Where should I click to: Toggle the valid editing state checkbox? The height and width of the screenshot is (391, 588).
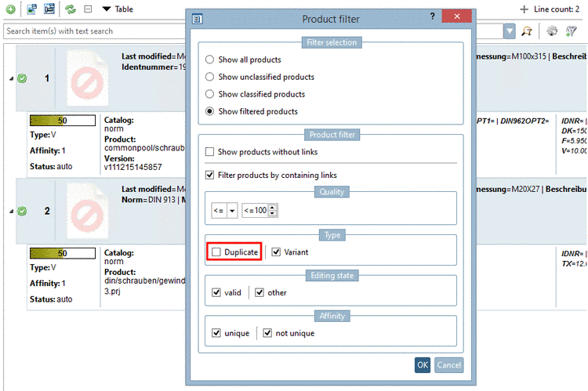216,292
